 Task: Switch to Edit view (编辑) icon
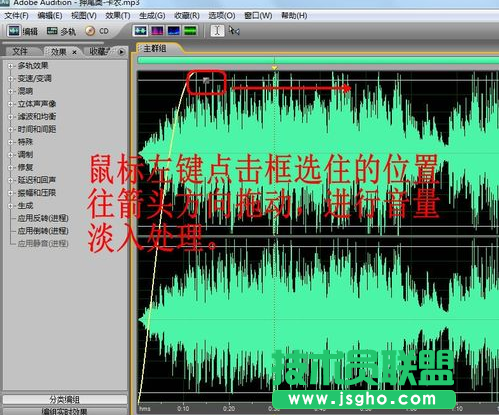click(x=14, y=31)
